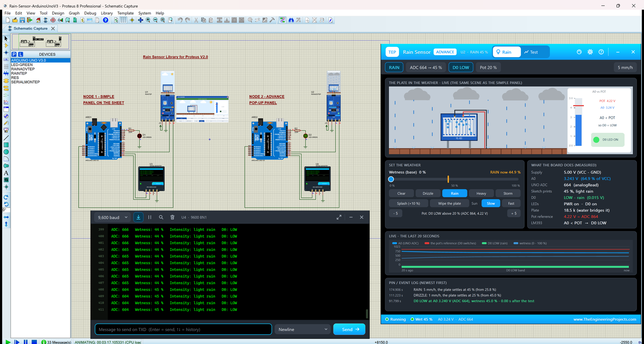Viewport: 644px width, 344px height.
Task: Click the Open Project folder icon
Action: coord(15,20)
